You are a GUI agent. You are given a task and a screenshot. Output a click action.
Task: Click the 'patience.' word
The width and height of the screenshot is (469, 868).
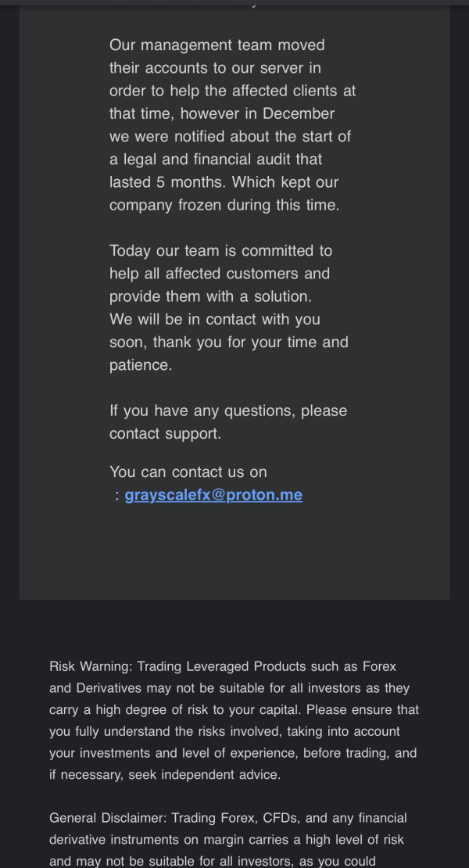click(x=141, y=365)
